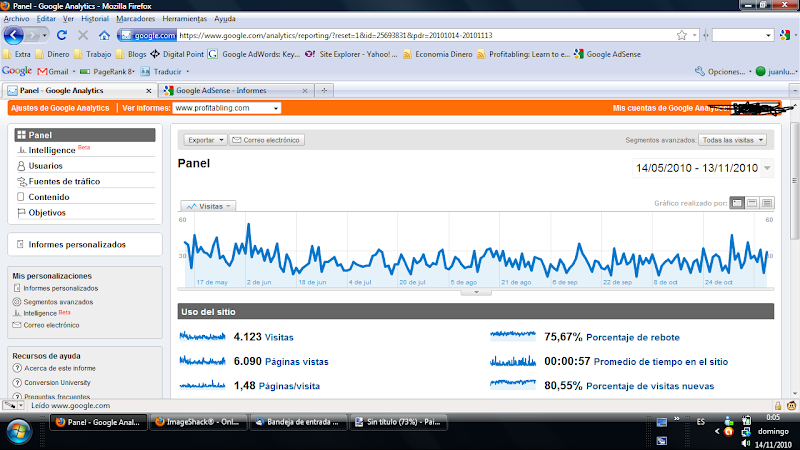The height and width of the screenshot is (450, 800).
Task: Open a new tab with plus button
Action: (324, 90)
